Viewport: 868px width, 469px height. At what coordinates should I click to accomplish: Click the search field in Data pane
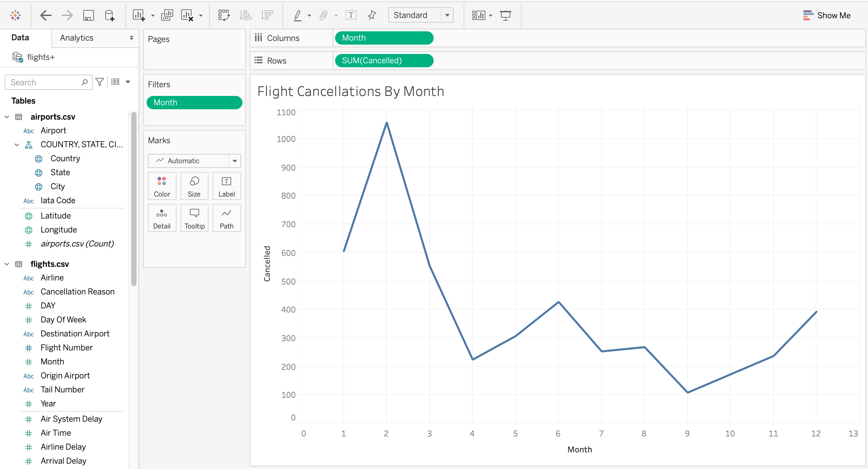pos(48,81)
